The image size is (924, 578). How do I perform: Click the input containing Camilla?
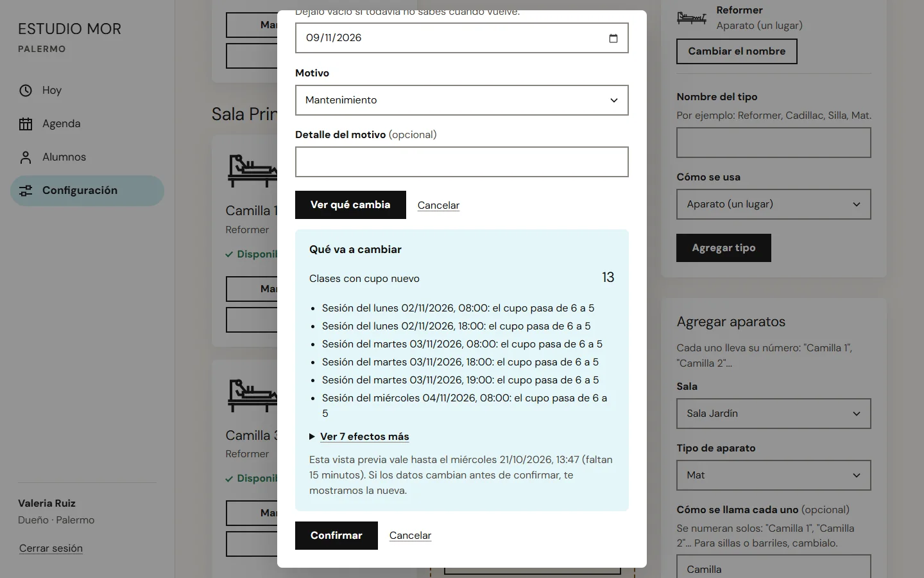774,566
